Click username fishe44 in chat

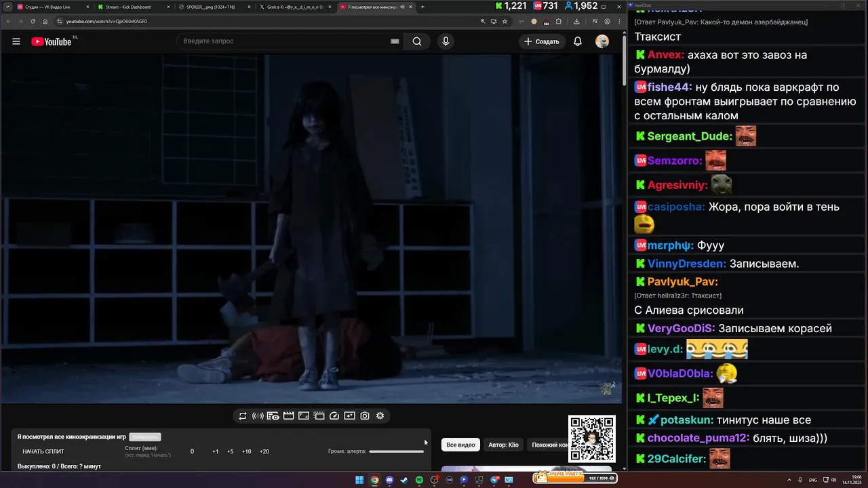pyautogui.click(x=669, y=87)
